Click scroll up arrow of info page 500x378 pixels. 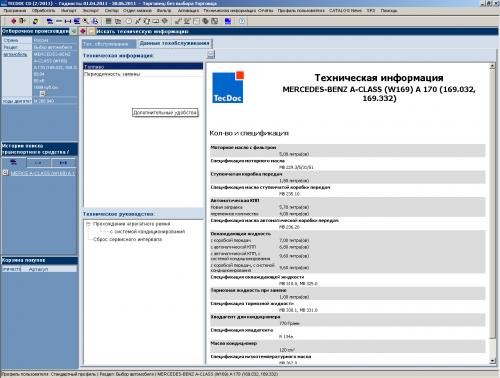click(x=492, y=66)
